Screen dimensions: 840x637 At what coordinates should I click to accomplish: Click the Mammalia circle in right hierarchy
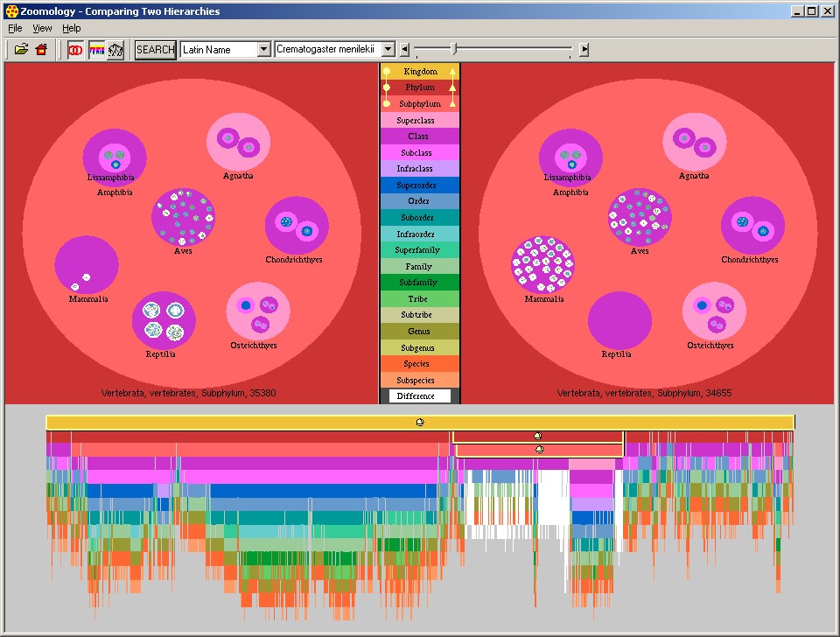[543, 264]
